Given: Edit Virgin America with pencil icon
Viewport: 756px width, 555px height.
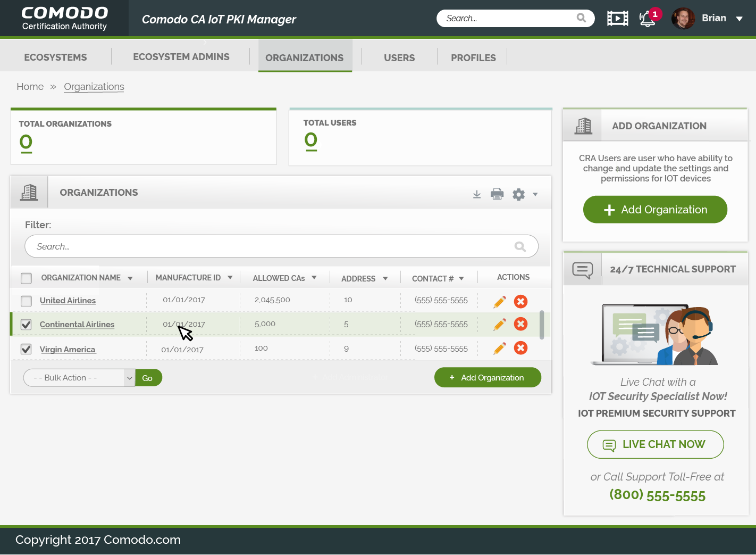Looking at the screenshot, I should 499,349.
